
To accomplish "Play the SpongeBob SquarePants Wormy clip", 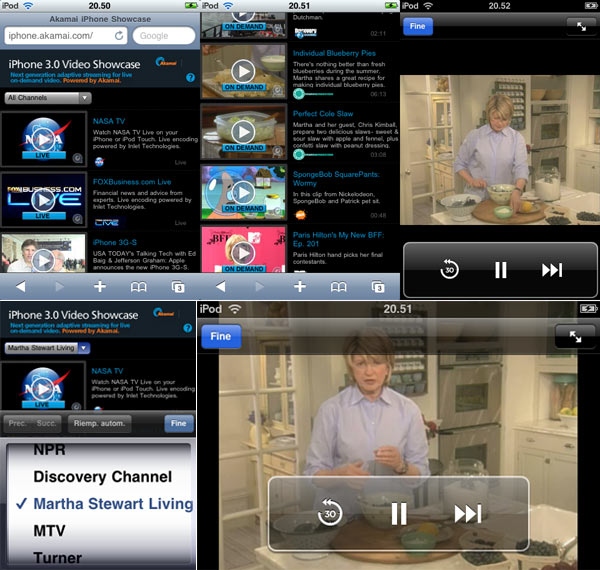I will [x=243, y=190].
